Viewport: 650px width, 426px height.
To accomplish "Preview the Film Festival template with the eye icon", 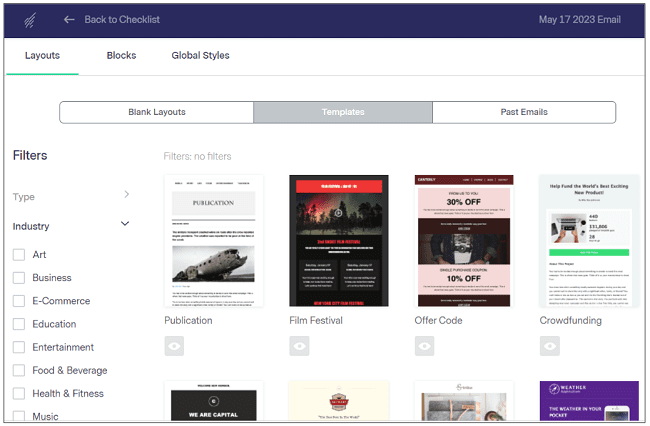I will 299,346.
